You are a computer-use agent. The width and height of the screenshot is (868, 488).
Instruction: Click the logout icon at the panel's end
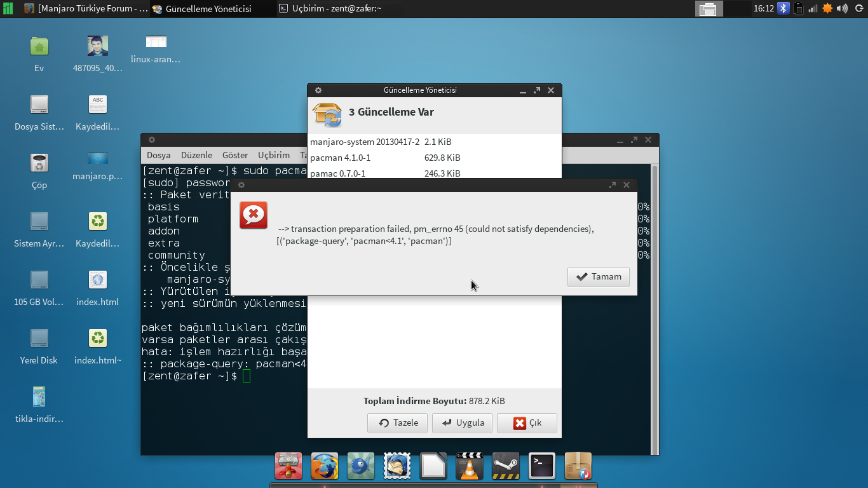point(859,8)
